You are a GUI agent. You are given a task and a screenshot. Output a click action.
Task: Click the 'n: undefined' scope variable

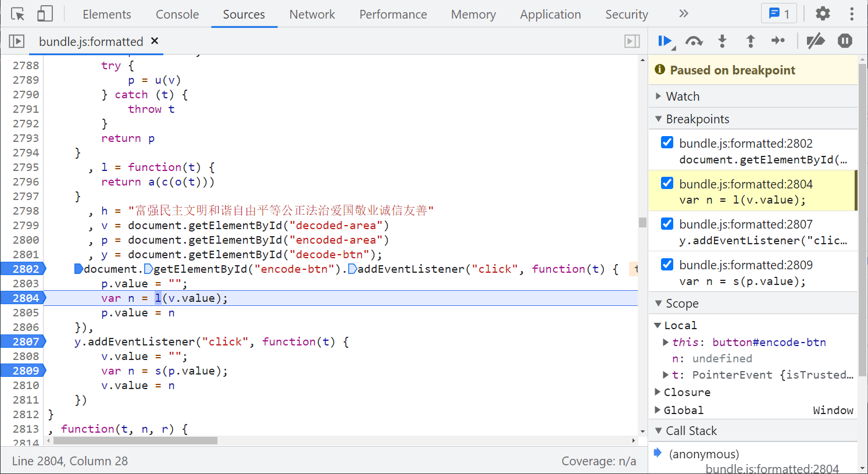[712, 358]
